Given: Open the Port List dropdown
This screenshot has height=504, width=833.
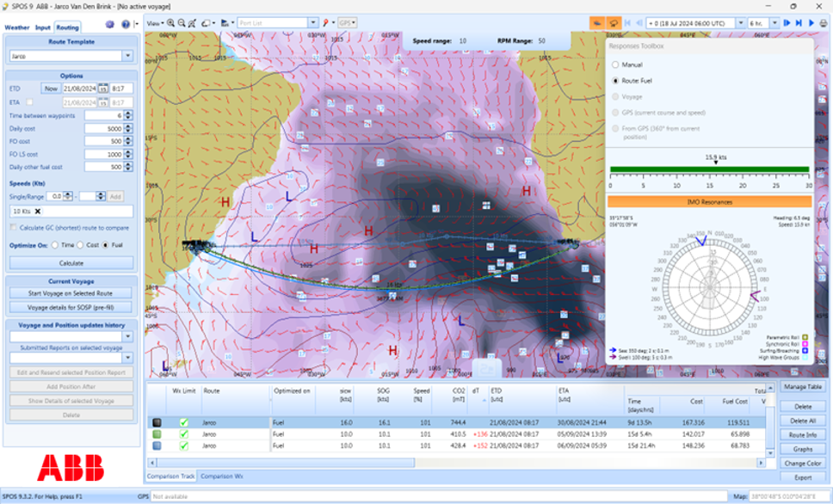Looking at the screenshot, I should coord(313,23).
